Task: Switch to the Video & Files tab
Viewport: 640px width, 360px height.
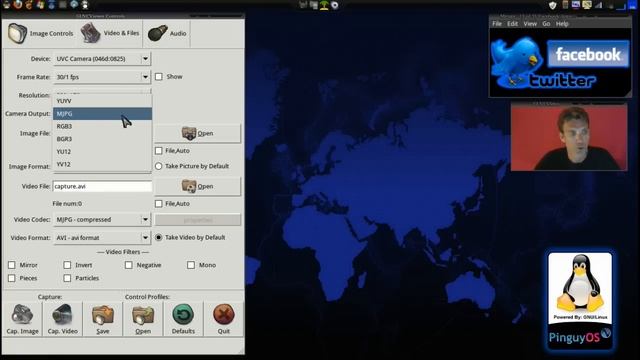Action: pyautogui.click(x=110, y=33)
